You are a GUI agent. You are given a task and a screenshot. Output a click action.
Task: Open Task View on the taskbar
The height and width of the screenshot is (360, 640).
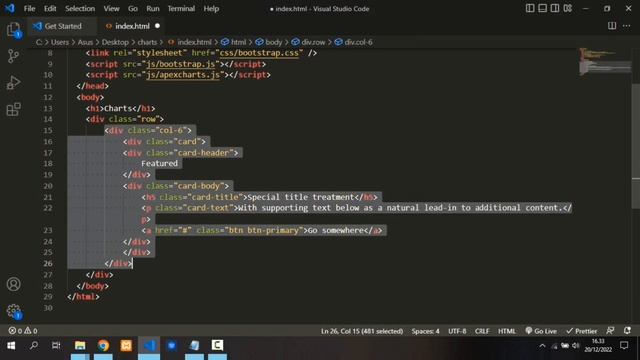click(x=56, y=346)
